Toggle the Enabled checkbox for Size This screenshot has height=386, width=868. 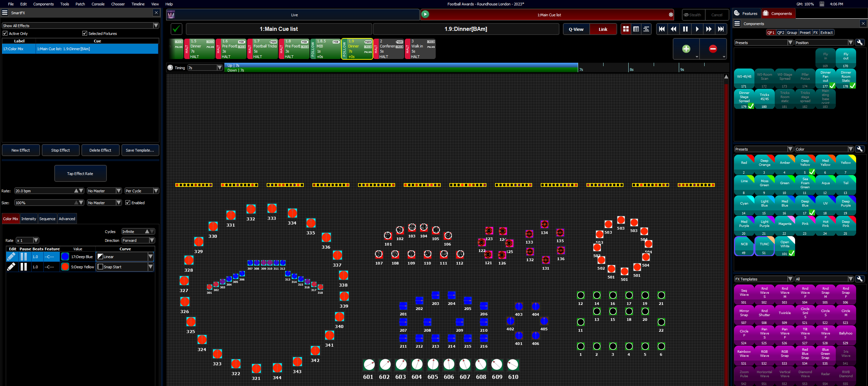pyautogui.click(x=128, y=203)
